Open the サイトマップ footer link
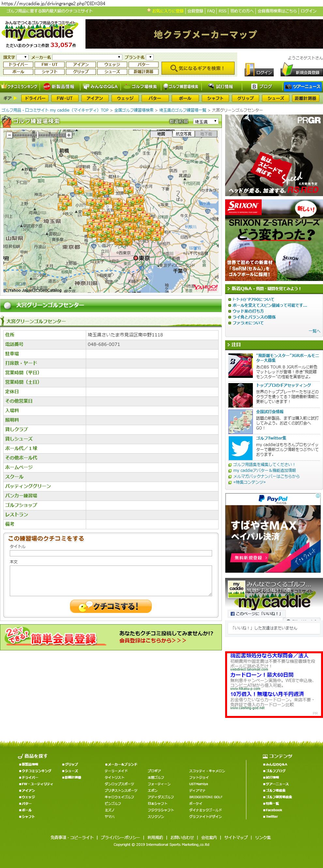323x868 pixels. click(x=236, y=837)
